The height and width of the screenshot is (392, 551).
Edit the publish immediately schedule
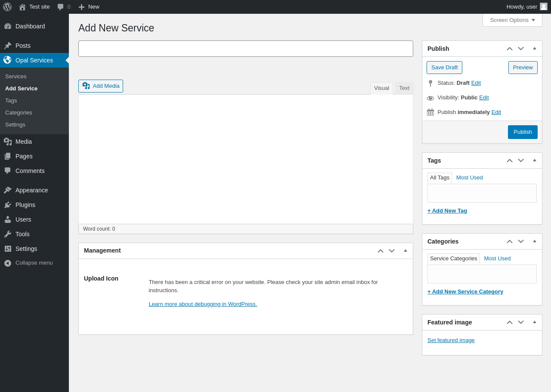(496, 112)
